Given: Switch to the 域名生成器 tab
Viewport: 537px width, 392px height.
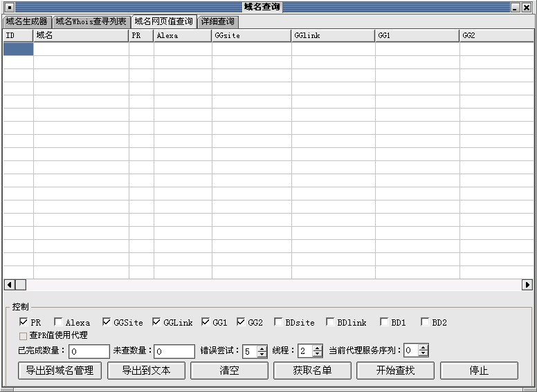Looking at the screenshot, I should pyautogui.click(x=26, y=21).
